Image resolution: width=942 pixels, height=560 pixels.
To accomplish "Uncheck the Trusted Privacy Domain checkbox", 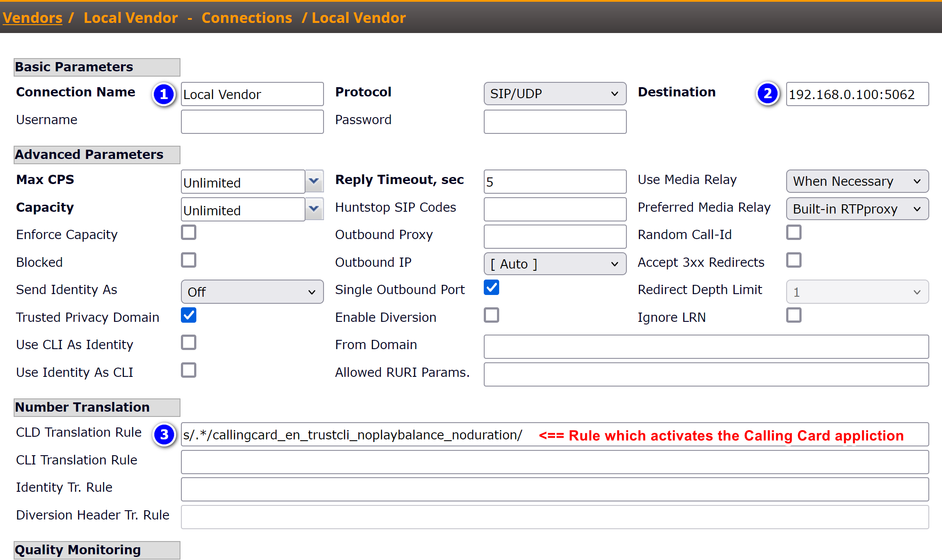I will point(189,315).
